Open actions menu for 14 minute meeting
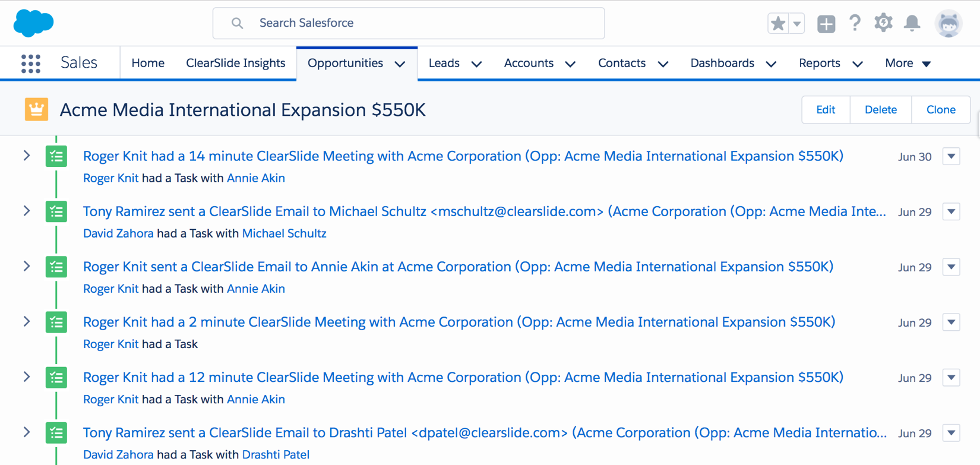 point(951,157)
